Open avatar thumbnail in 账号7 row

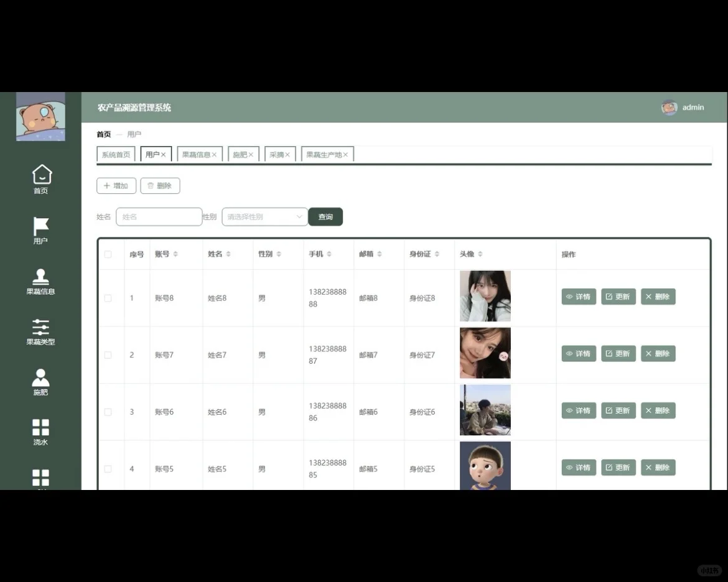(x=485, y=353)
